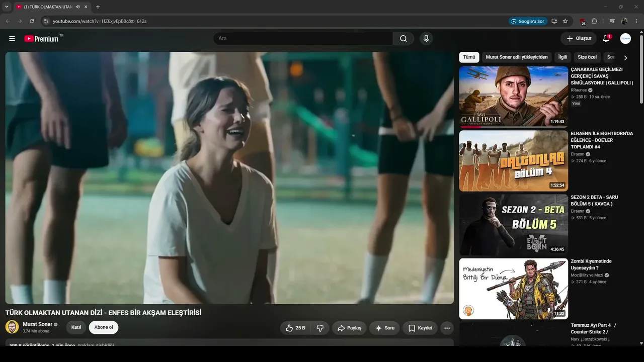Select the Size özel filter chip
Viewport: 644px width, 362px height.
click(x=587, y=57)
